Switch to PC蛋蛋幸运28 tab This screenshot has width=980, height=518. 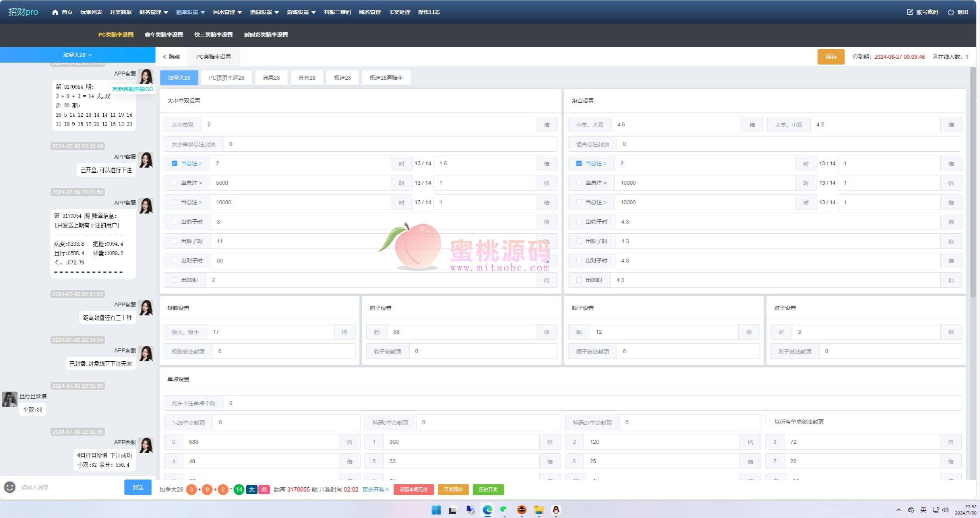coord(226,78)
